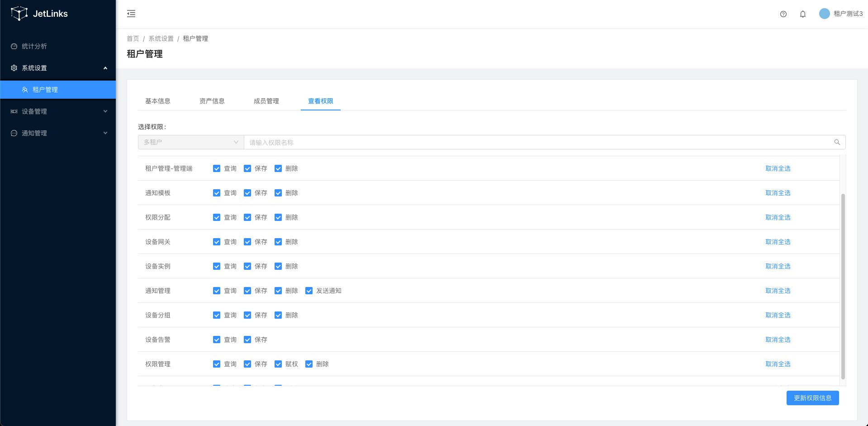The height and width of the screenshot is (426, 868).
Task: Collapse the 系统设置 menu arrow
Action: click(105, 68)
